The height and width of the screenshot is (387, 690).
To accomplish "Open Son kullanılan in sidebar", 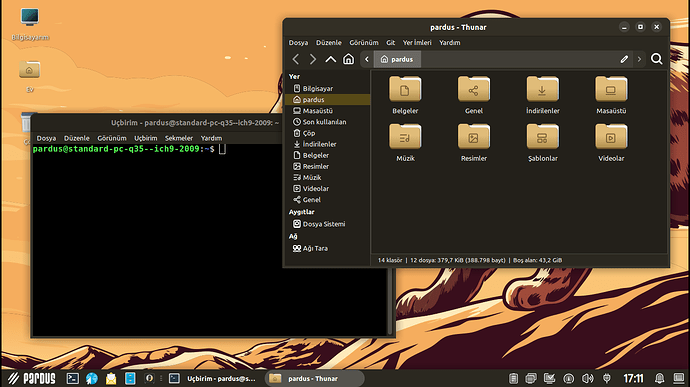I will point(327,122).
